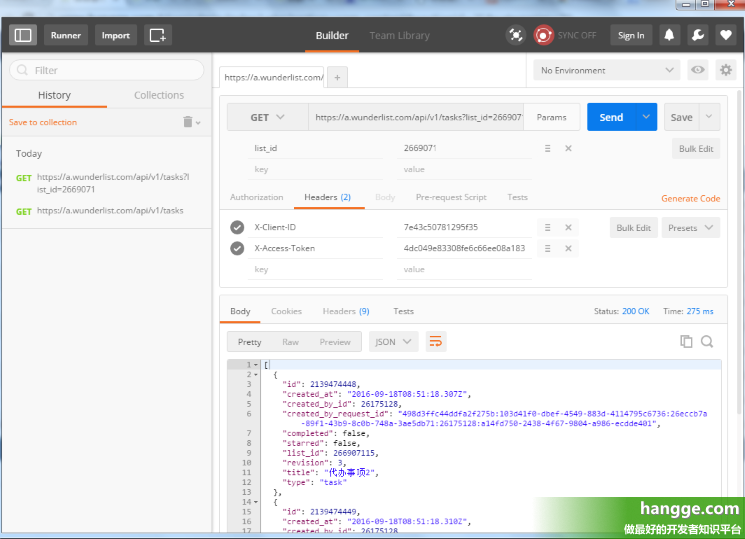Click Save to collection link
Image resolution: width=745 pixels, height=539 pixels.
click(43, 122)
